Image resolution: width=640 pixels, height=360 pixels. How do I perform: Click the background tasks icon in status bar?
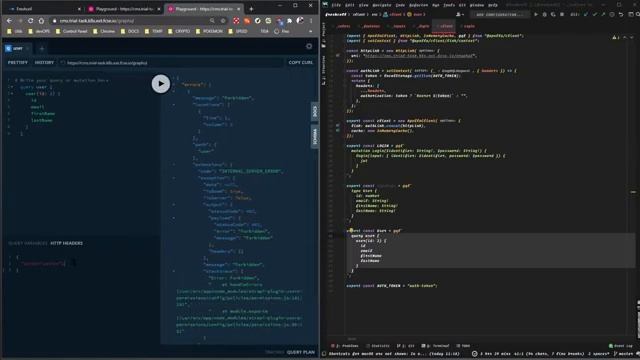(474, 354)
